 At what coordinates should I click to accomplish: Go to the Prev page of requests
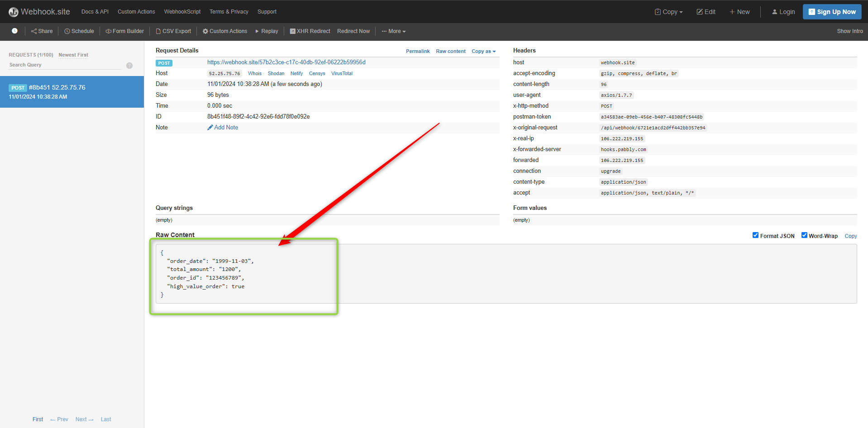tap(59, 419)
